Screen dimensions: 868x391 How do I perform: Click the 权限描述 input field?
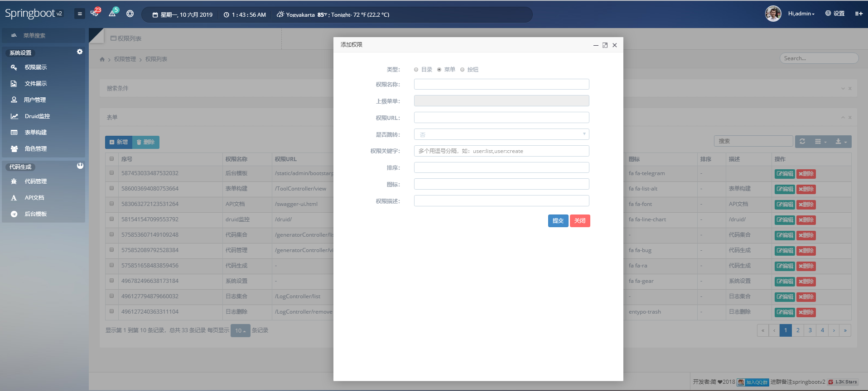[502, 201]
